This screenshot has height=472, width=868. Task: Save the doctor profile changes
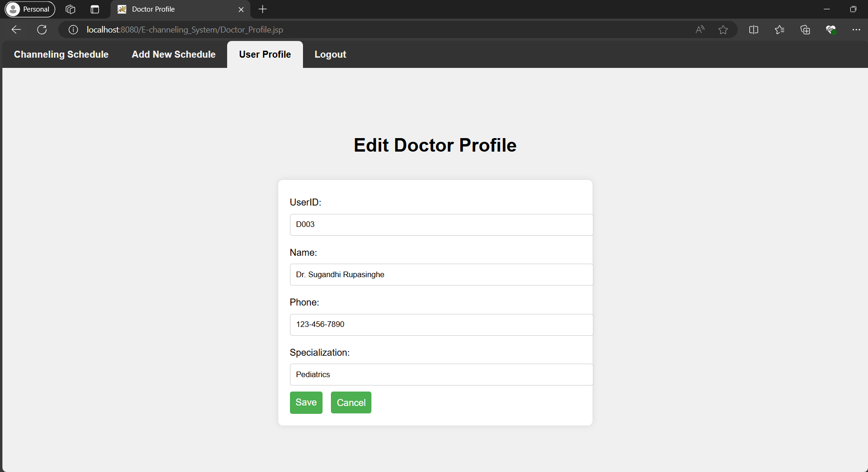(306, 402)
